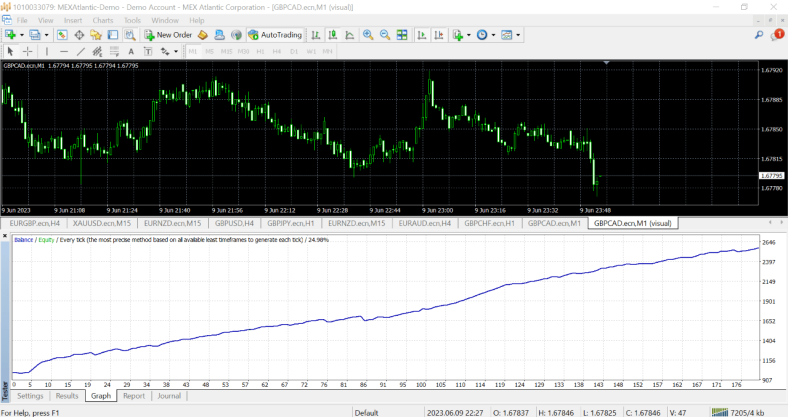Expand the templates dropdown
Image resolution: width=788 pixels, height=417 pixels.
coord(518,35)
